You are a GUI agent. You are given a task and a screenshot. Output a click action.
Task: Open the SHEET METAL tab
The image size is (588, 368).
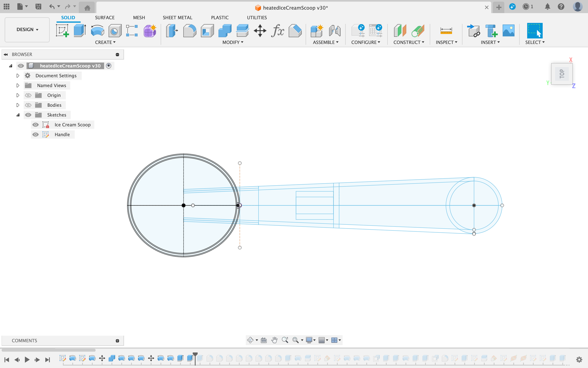pyautogui.click(x=177, y=17)
